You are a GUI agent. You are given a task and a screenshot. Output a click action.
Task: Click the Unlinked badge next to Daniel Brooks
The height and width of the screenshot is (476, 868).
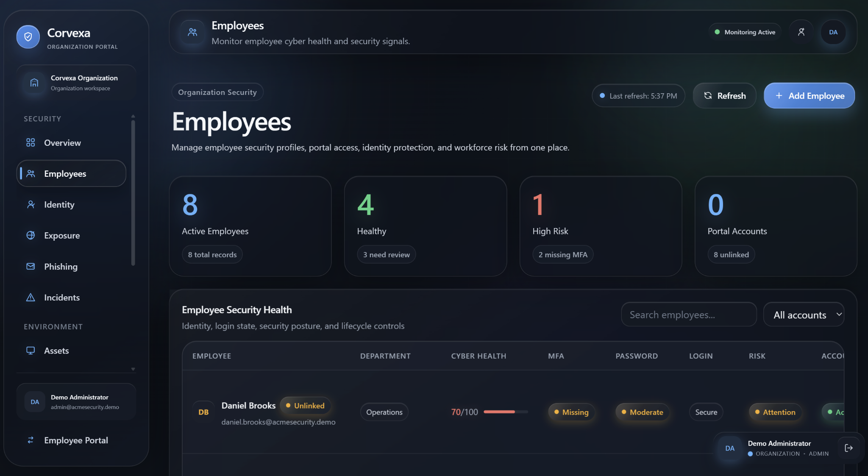pyautogui.click(x=305, y=406)
